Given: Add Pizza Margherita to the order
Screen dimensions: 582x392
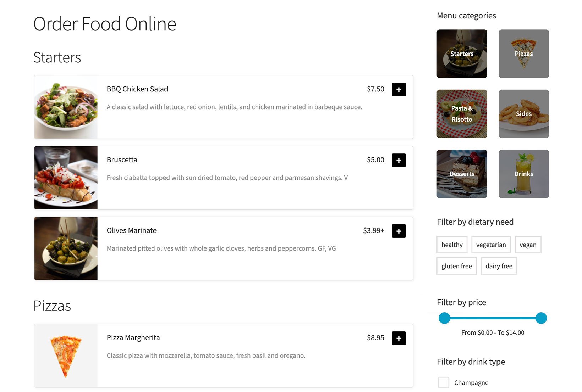Looking at the screenshot, I should coord(399,338).
